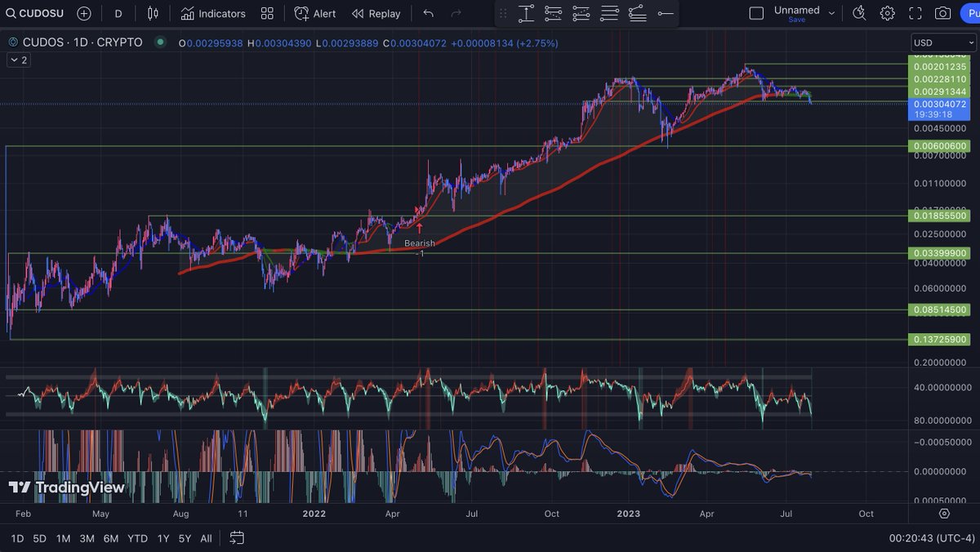Select the horizontal ray tool
Screen dimensions: 980x552
665,13
